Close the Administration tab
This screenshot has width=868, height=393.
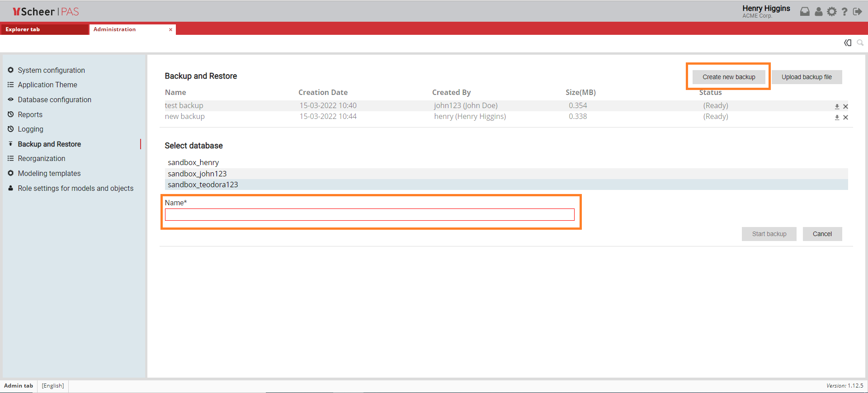point(170,30)
